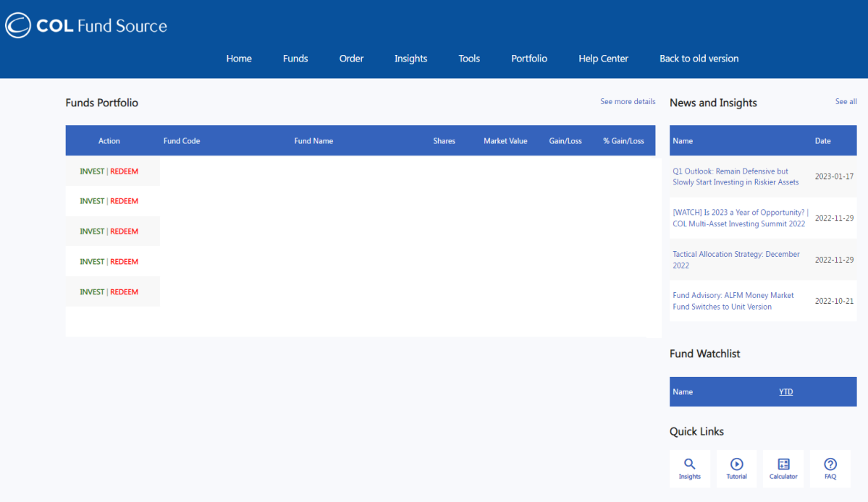The height and width of the screenshot is (502, 868).
Task: Go to the Home menu item
Action: tap(239, 59)
